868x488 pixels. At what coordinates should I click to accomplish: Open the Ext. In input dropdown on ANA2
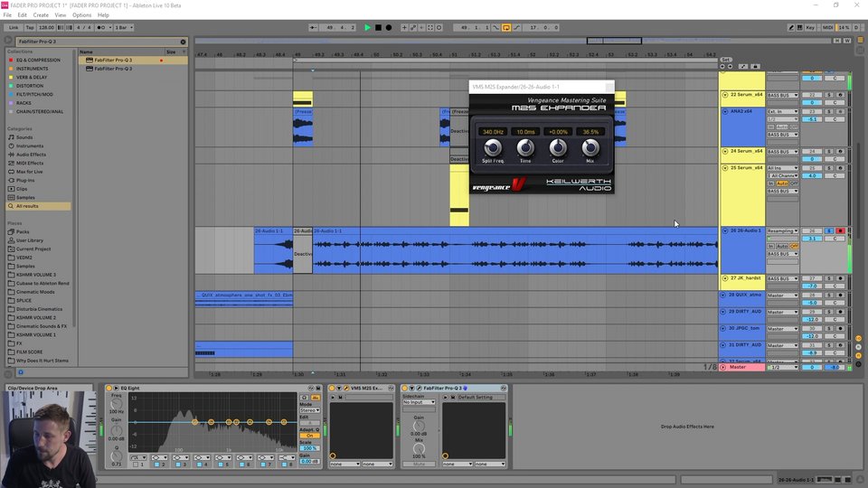(782, 111)
